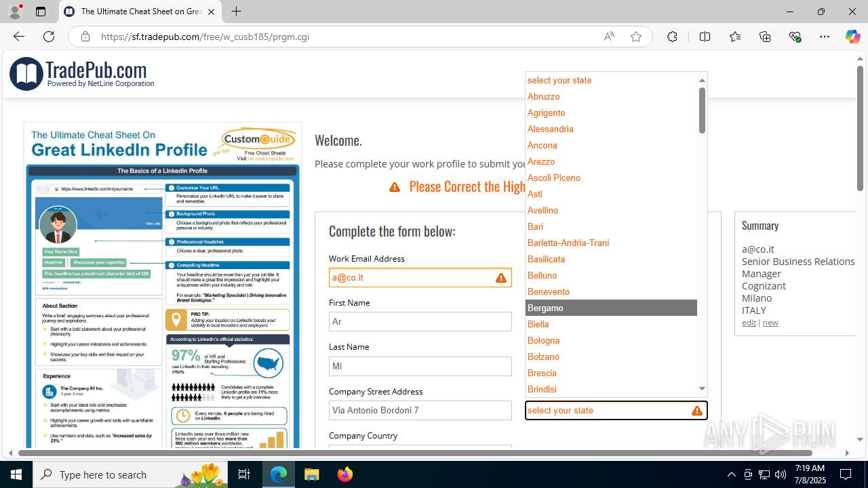Open the Collections icon
This screenshot has height=488, width=868.
765,37
